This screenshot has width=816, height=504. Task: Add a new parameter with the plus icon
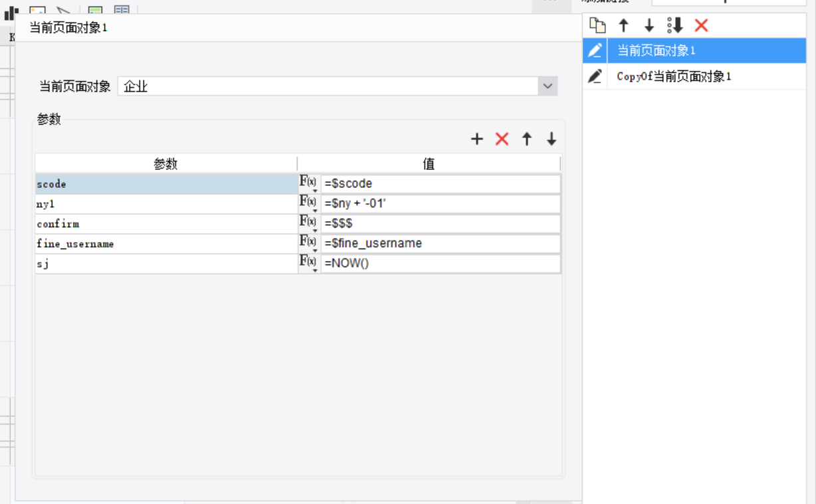[x=476, y=139]
